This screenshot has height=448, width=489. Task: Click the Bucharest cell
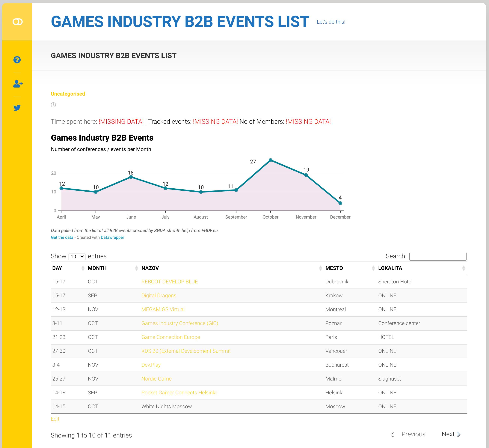[337, 365]
